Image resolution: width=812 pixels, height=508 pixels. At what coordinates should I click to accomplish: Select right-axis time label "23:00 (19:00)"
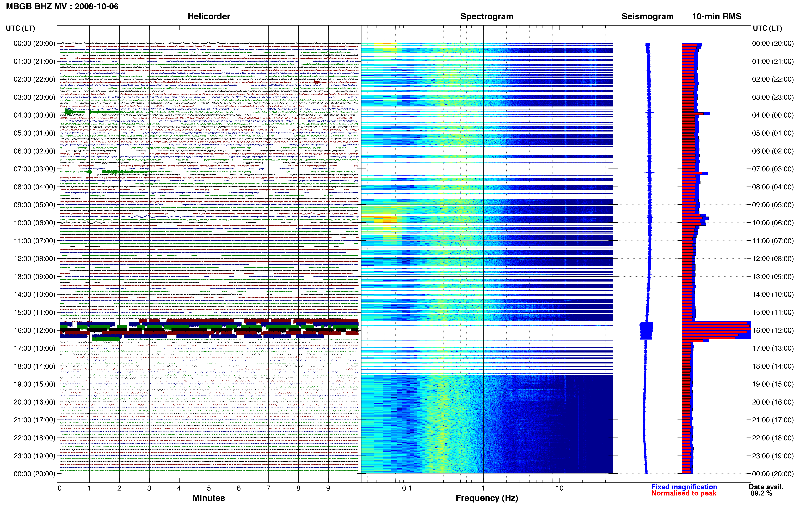773,456
